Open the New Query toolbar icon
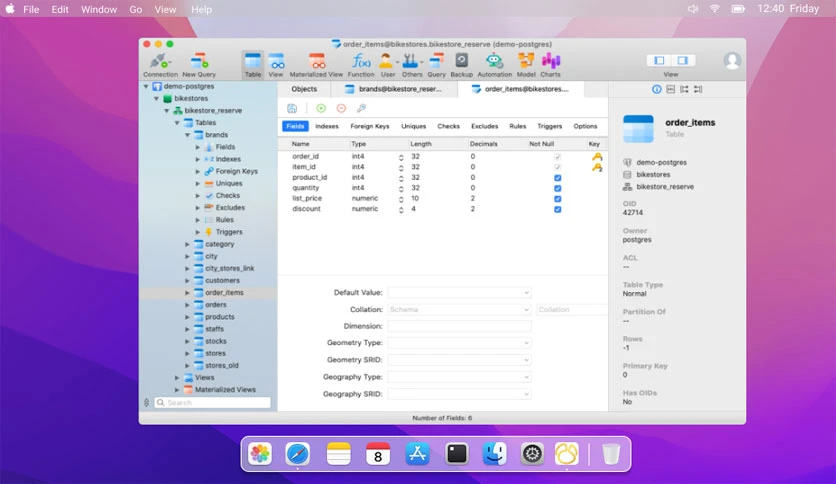The width and height of the screenshot is (836, 484). coord(199,65)
